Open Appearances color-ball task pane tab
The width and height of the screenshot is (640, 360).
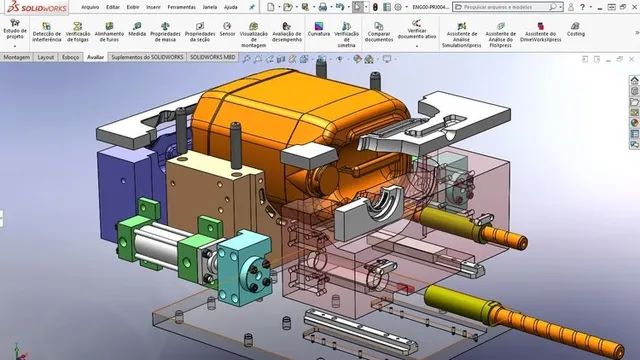[x=634, y=123]
